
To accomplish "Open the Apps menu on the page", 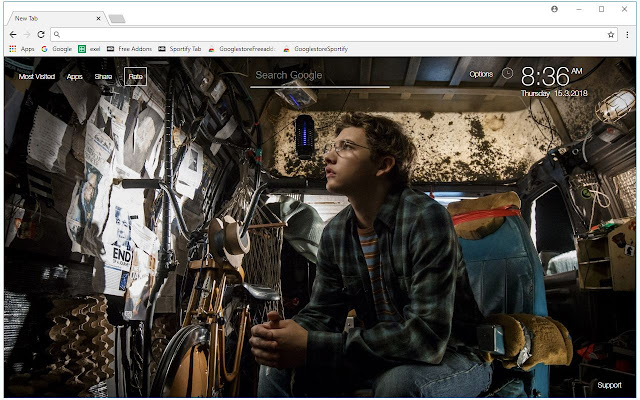I will 75,76.
